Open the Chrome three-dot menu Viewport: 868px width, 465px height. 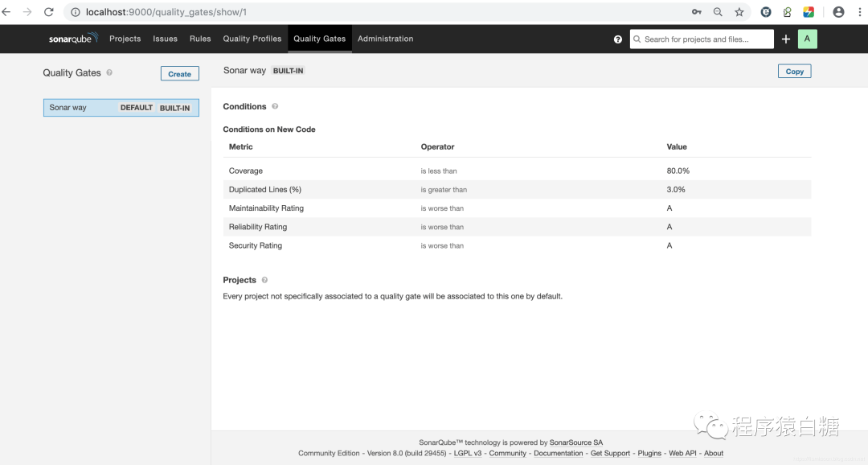[x=859, y=11]
